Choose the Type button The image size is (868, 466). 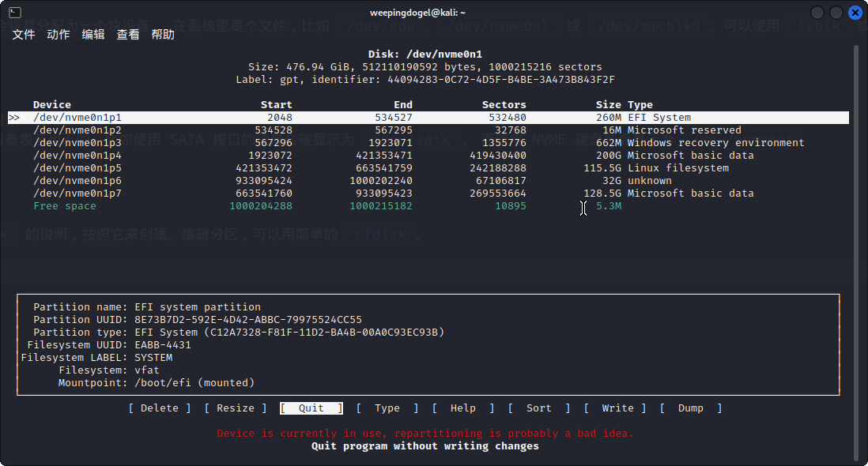387,408
